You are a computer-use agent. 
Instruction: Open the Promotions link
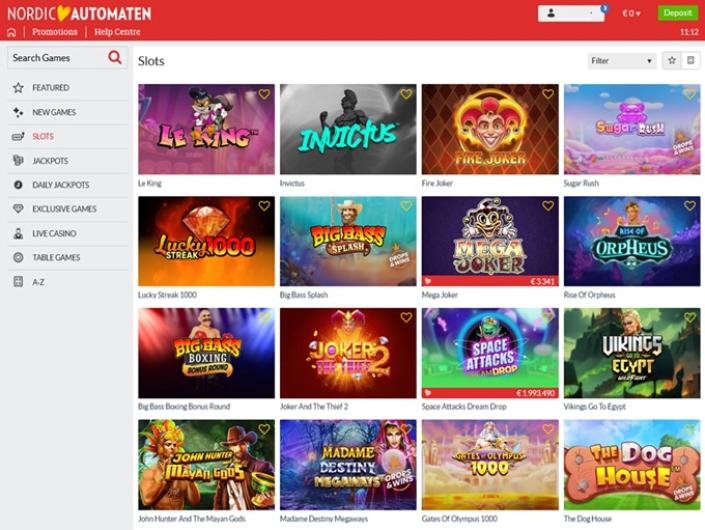pos(54,32)
